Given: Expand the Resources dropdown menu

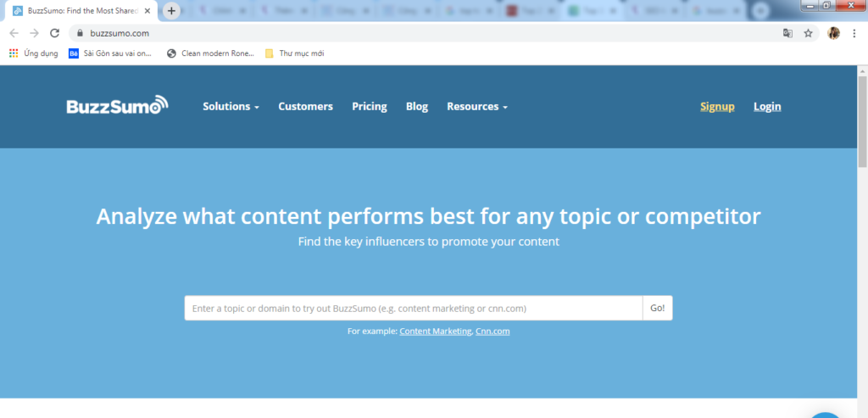Looking at the screenshot, I should pos(477,106).
